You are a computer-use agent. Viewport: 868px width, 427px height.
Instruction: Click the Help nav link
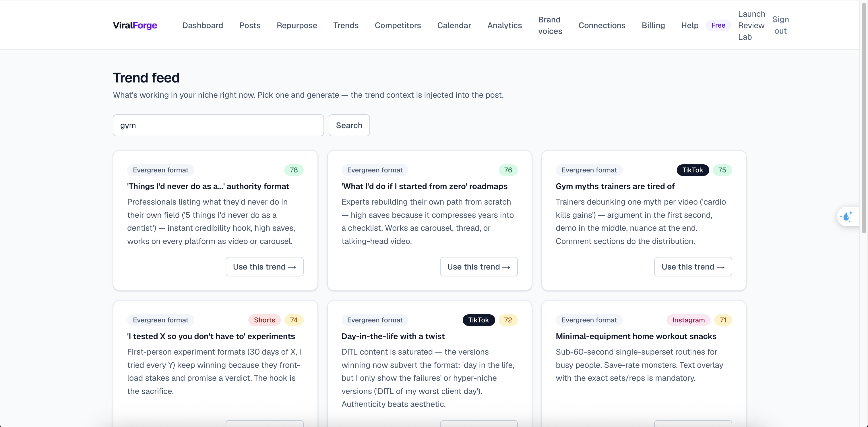pyautogui.click(x=690, y=25)
